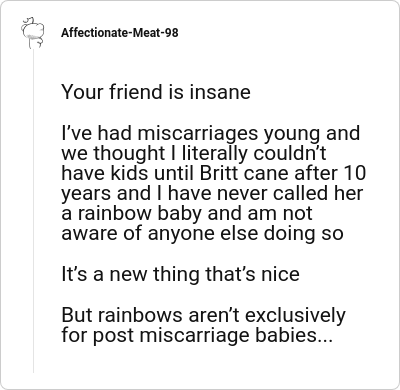Click the words 'have kids until' in the comment
Image resolution: width=400 pixels, height=390 pixels.
[x=129, y=173]
